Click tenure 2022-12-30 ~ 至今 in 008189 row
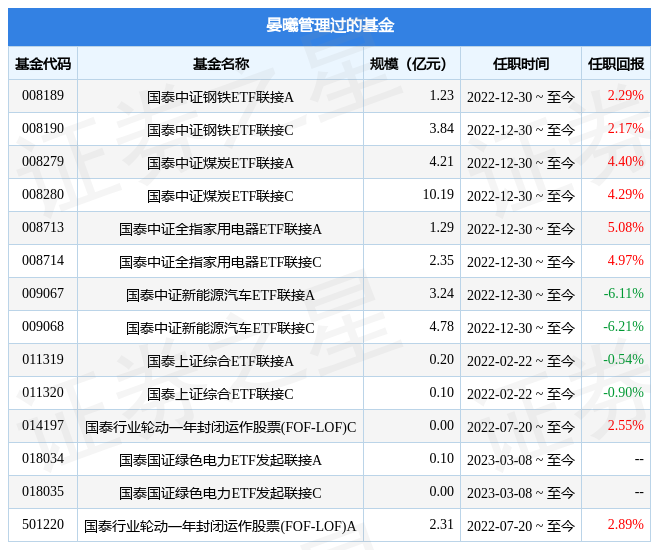Image resolution: width=651 pixels, height=550 pixels. (x=521, y=97)
